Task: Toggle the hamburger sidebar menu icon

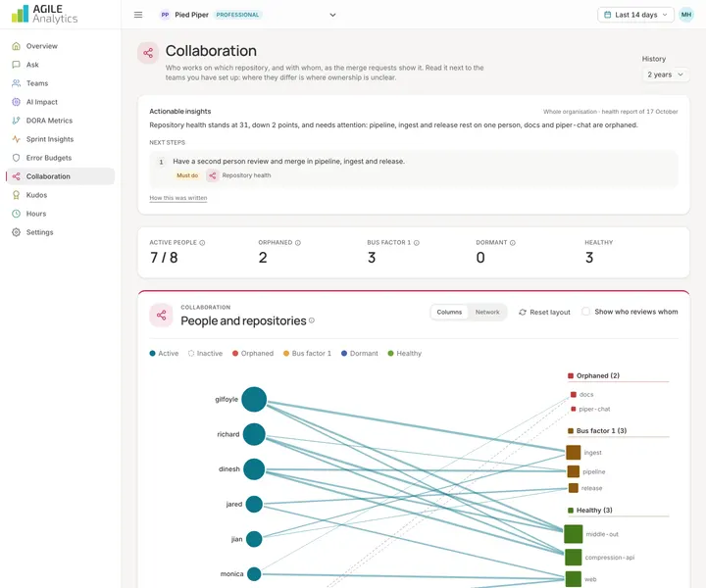Action: tap(138, 15)
